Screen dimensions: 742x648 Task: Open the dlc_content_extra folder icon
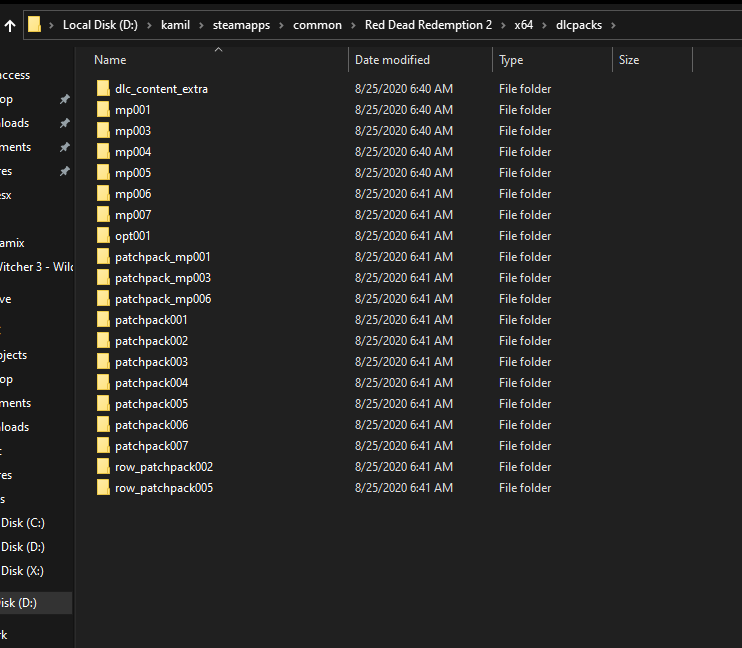103,89
